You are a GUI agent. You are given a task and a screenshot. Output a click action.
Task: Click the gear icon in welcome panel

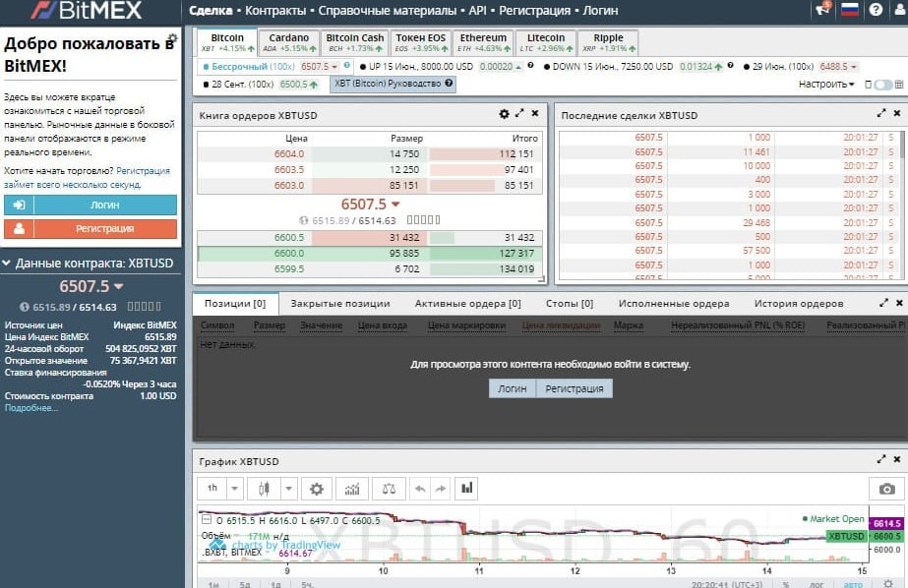pyautogui.click(x=172, y=38)
